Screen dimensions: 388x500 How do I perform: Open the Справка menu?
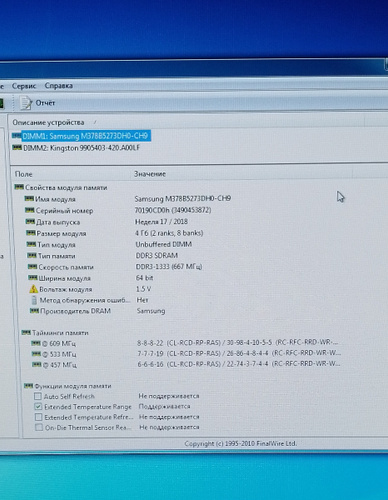[59, 86]
